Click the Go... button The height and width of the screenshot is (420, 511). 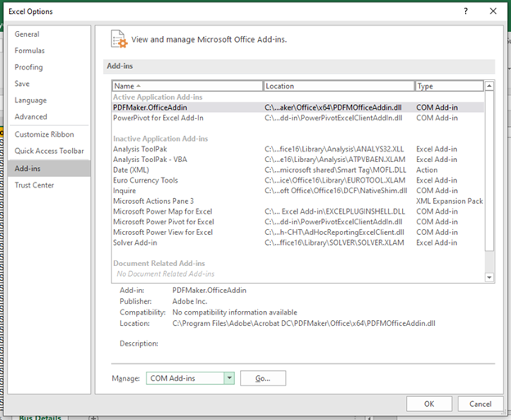tap(263, 378)
